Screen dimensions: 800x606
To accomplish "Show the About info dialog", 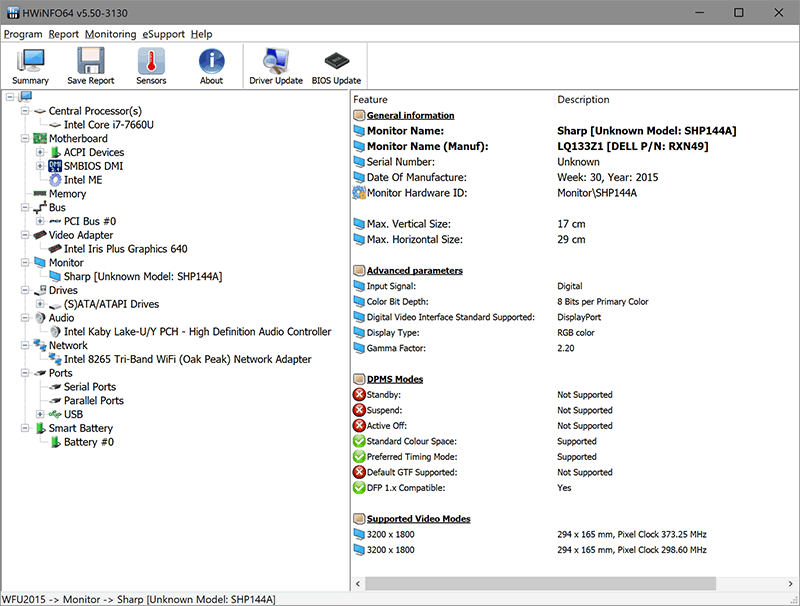I will tap(211, 66).
